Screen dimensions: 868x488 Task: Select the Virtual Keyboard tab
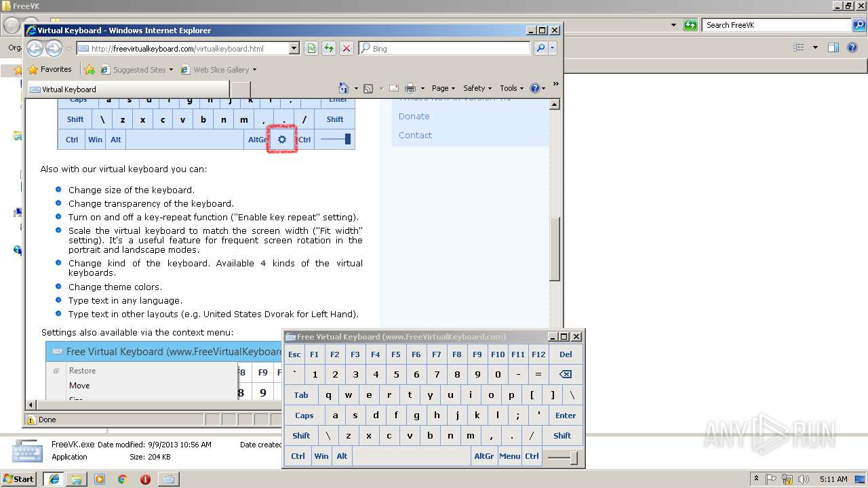tap(127, 89)
